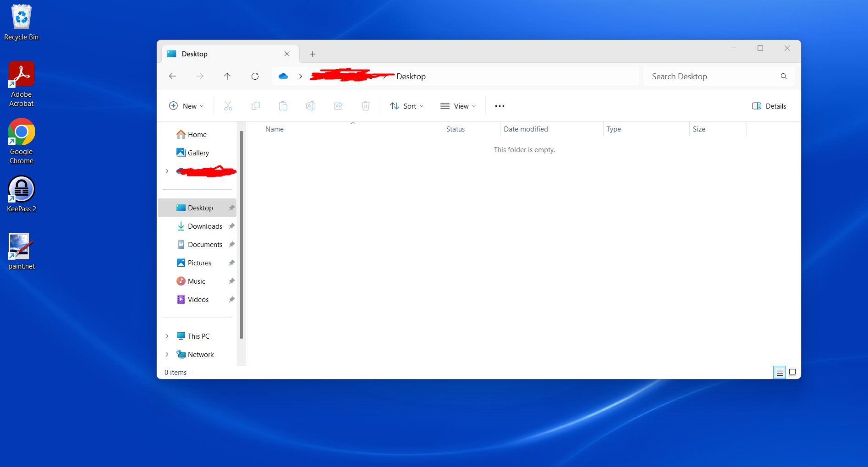Click the Delete trash icon
868x467 pixels.
(x=366, y=106)
